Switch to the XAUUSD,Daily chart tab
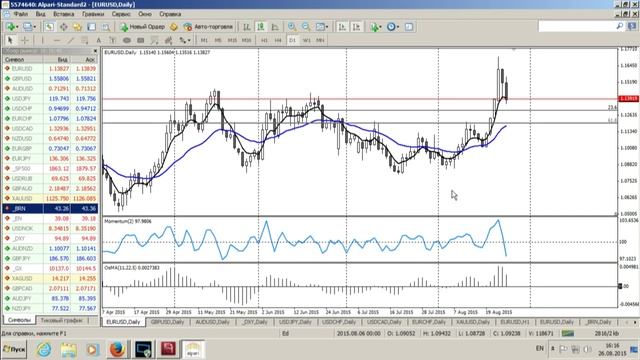 coord(473,322)
